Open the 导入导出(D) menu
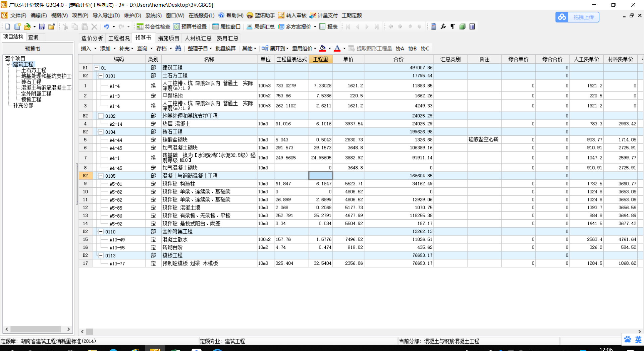The height and width of the screenshot is (351, 644). pyautogui.click(x=106, y=15)
